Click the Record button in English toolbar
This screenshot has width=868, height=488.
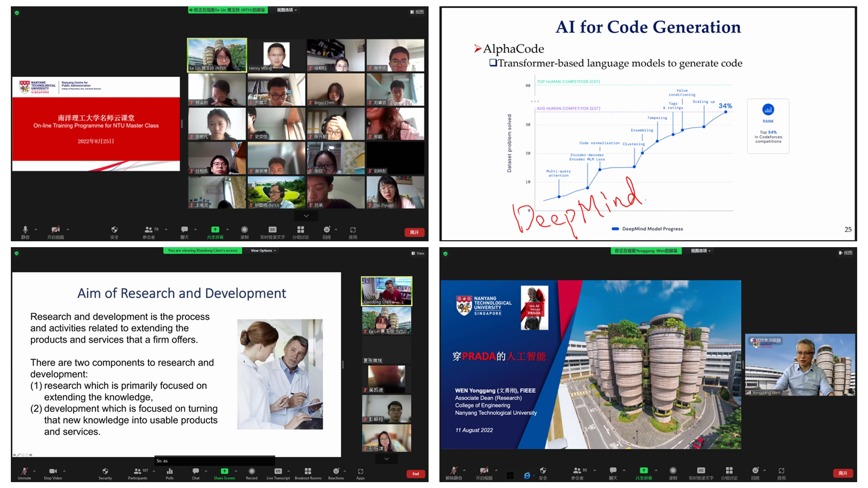pos(252,471)
